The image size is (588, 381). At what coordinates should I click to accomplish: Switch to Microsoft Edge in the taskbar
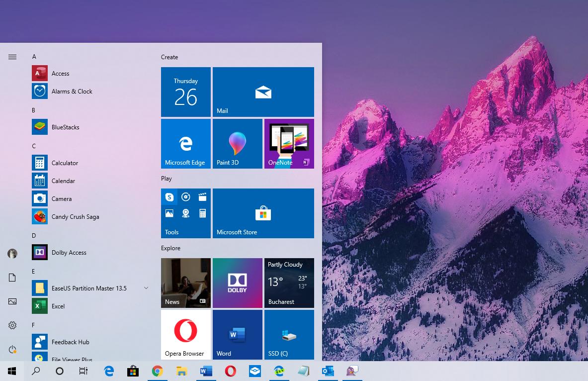[x=109, y=371]
